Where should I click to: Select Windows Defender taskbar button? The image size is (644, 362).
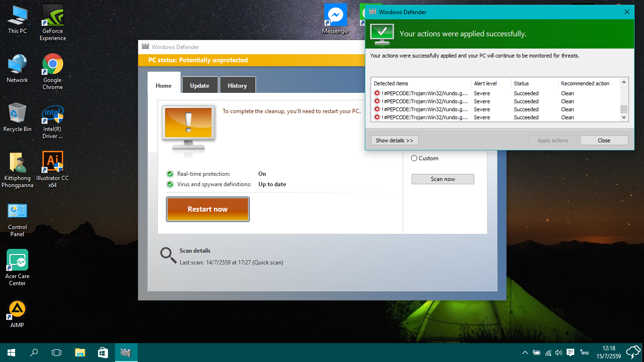[x=126, y=352]
